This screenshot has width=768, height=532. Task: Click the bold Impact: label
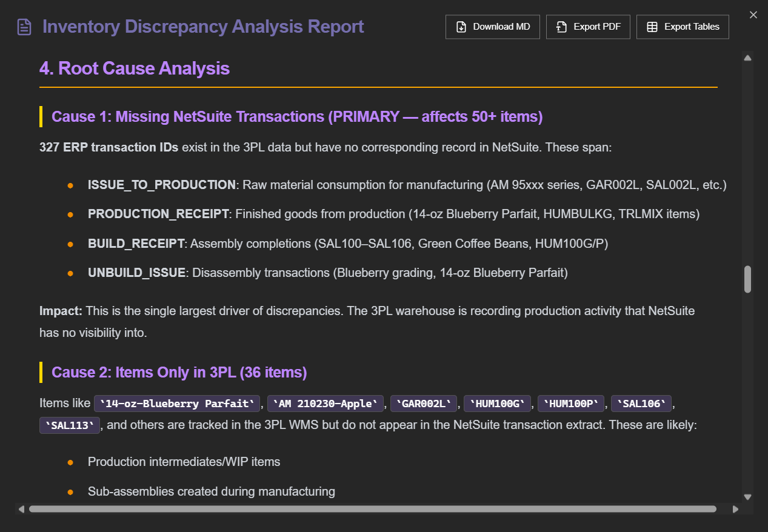[61, 311]
